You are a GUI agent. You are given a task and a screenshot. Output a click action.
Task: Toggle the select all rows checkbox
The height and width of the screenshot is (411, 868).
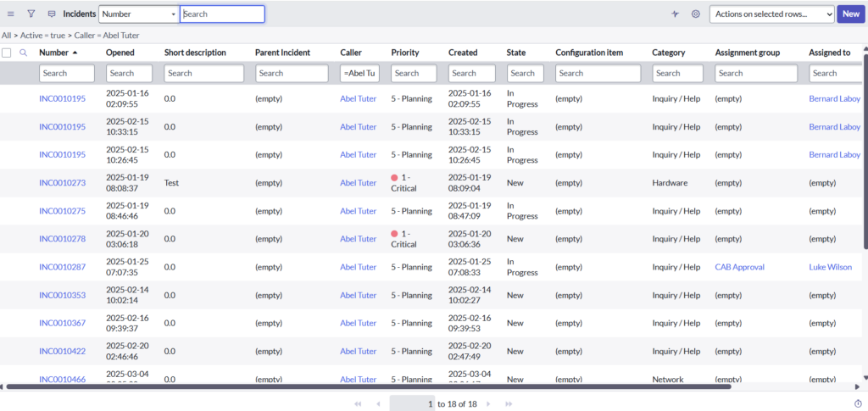coord(7,53)
